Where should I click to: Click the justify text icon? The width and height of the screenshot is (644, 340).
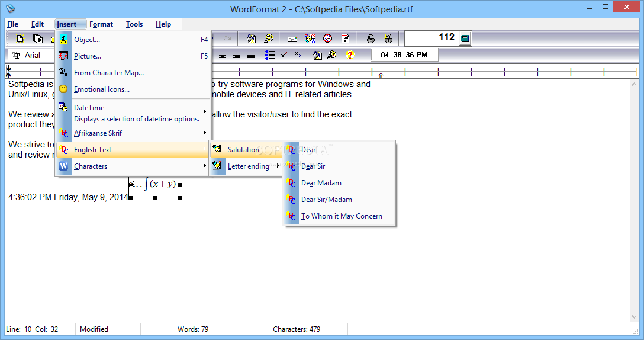click(x=251, y=54)
